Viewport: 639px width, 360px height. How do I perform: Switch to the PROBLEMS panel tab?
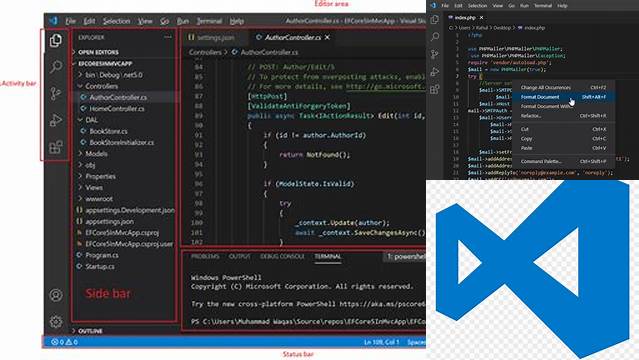(x=205, y=256)
